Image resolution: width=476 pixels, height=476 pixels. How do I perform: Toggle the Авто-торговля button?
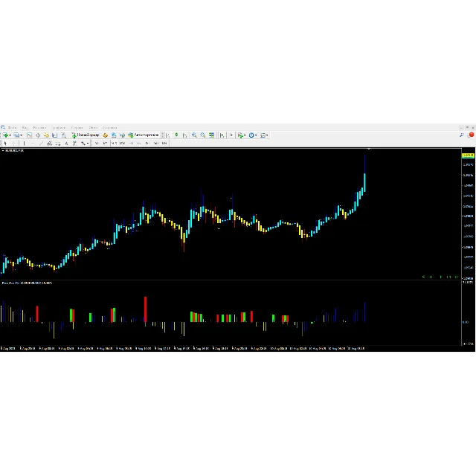[144, 135]
